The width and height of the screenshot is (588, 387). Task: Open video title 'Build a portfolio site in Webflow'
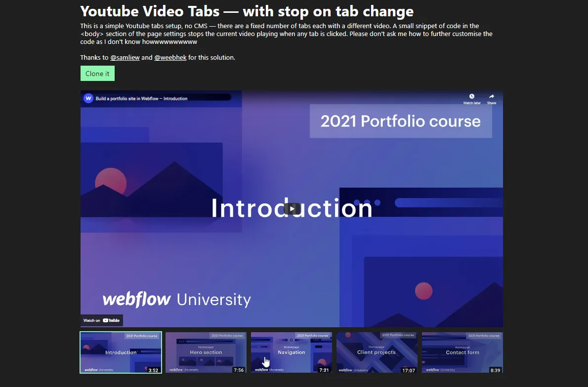pos(141,99)
